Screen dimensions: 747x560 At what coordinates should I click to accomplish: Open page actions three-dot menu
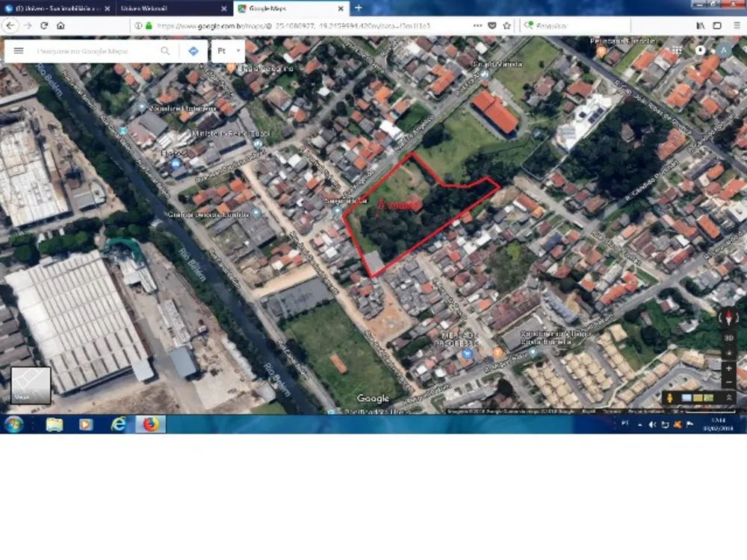point(477,25)
